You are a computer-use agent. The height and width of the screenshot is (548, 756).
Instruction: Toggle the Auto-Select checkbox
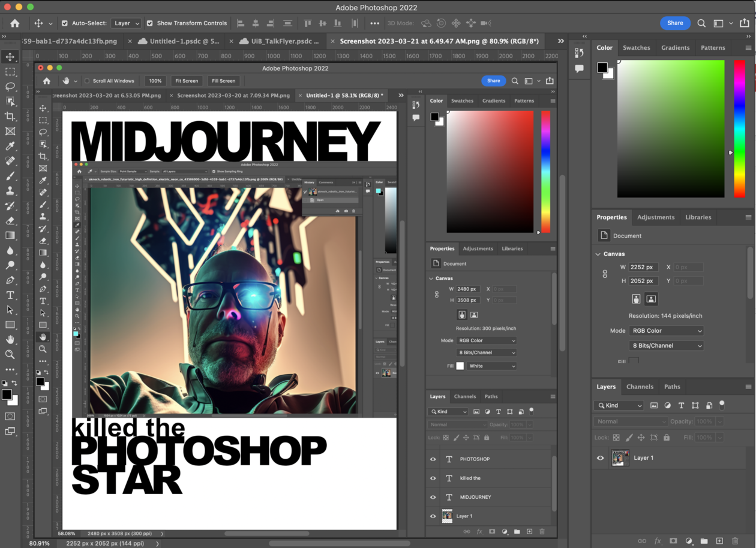[x=65, y=23]
